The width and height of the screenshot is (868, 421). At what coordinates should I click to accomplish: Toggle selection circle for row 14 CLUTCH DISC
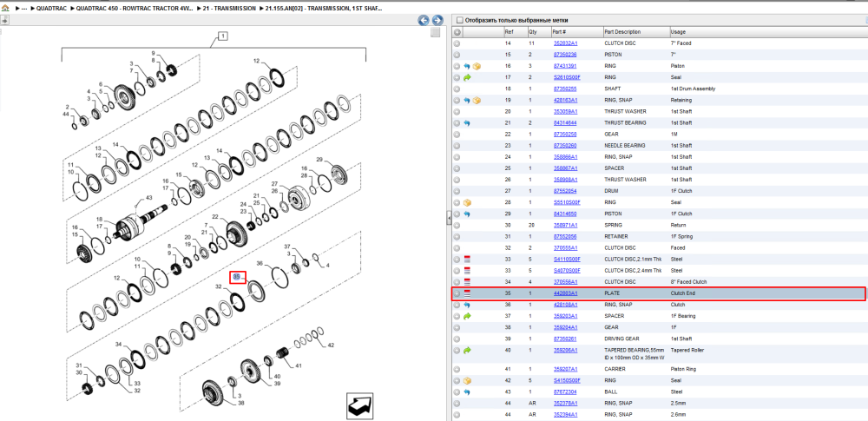point(457,43)
